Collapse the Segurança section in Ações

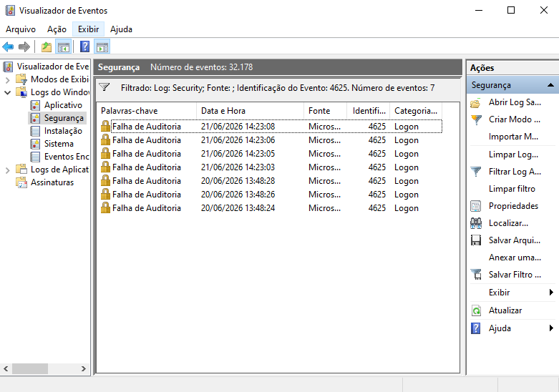(550, 85)
